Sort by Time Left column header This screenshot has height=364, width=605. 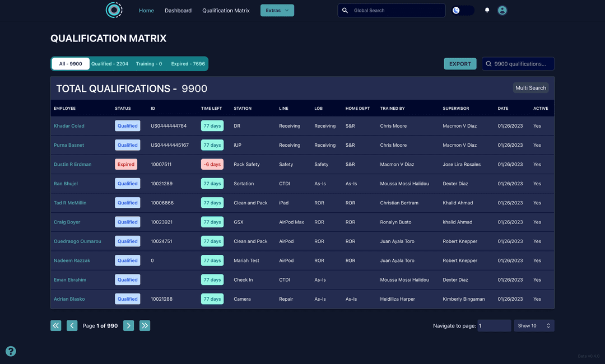tap(211, 108)
